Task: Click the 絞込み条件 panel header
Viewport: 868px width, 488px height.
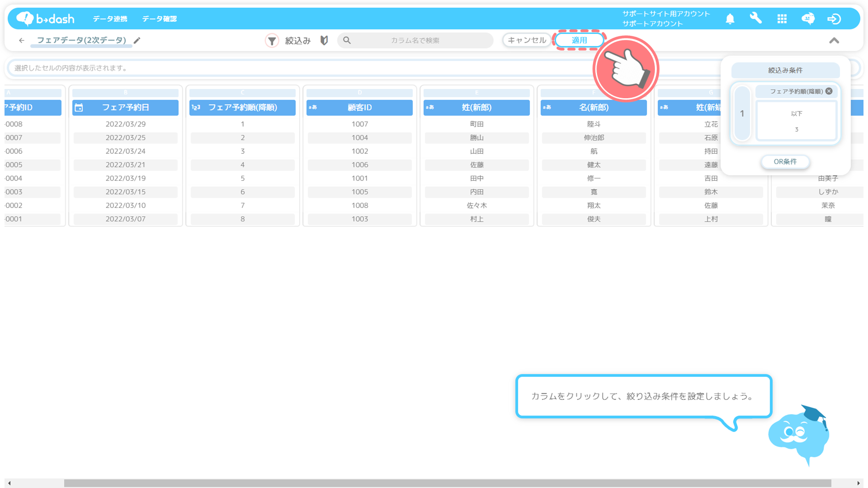Action: 785,70
